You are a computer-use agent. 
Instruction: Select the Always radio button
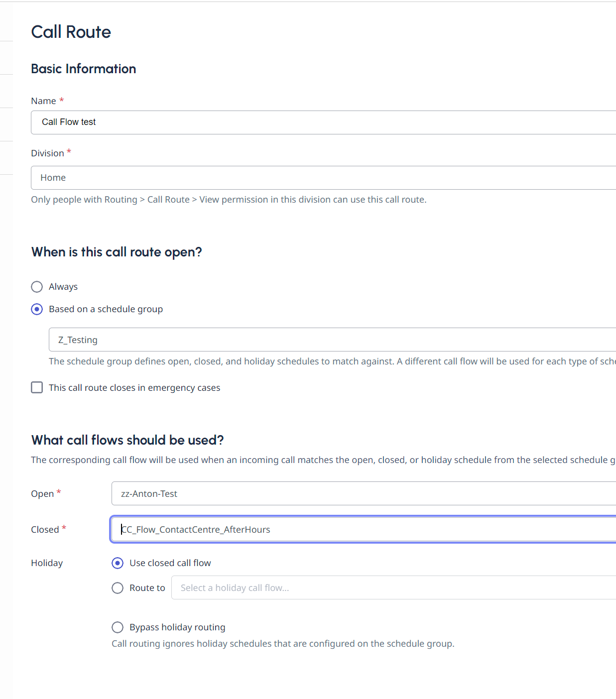(37, 287)
